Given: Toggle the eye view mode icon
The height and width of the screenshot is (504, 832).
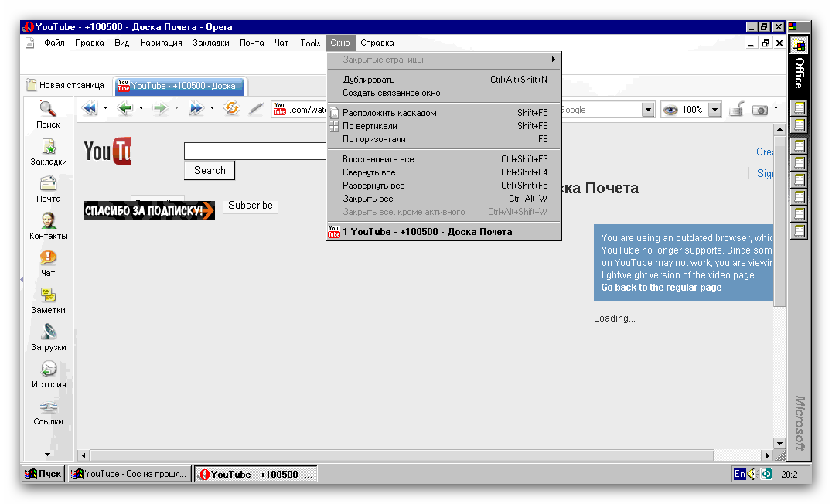Looking at the screenshot, I should tap(670, 110).
